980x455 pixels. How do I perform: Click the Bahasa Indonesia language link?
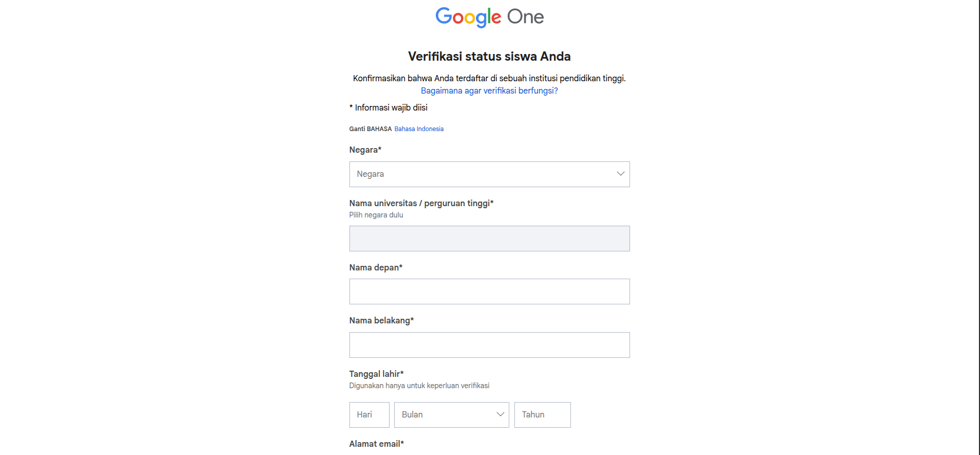click(x=419, y=129)
